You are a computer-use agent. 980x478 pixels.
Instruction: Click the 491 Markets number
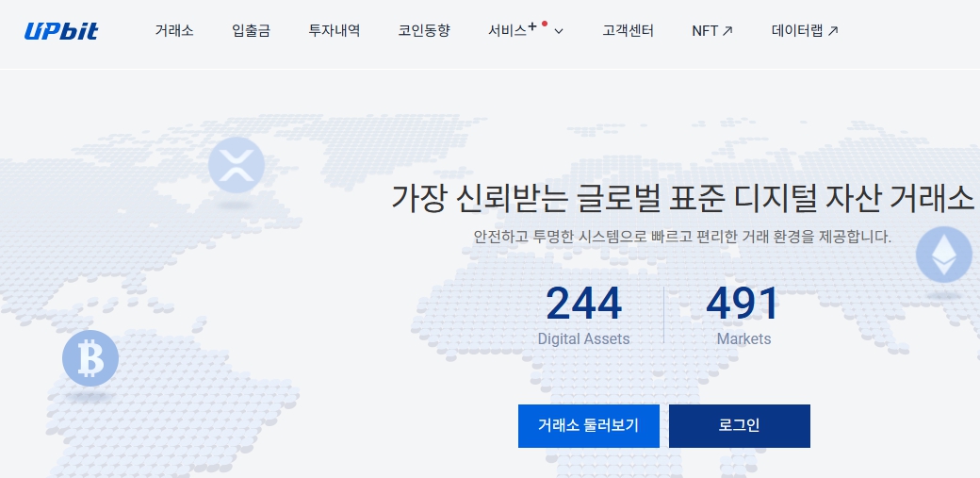[743, 305]
